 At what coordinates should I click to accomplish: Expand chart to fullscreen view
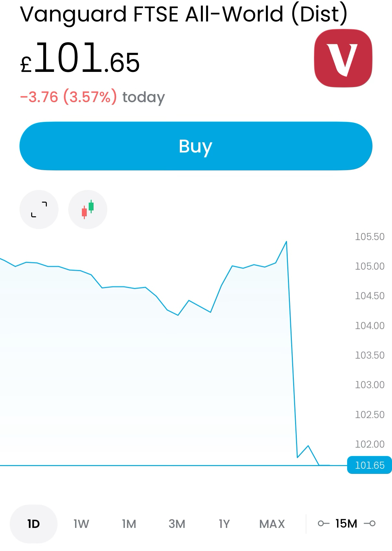coord(39,209)
